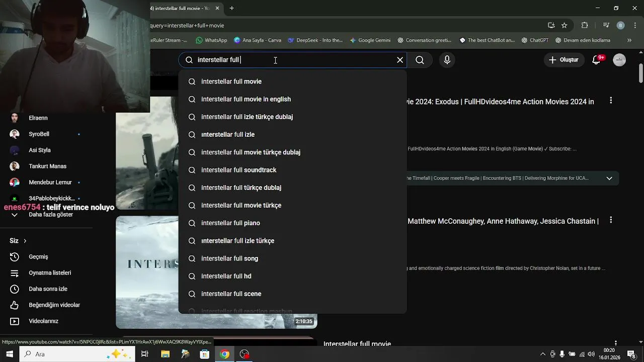Select suggestion interstellar full movie türkçe
Screen dimensions: 644x362
tap(292, 205)
